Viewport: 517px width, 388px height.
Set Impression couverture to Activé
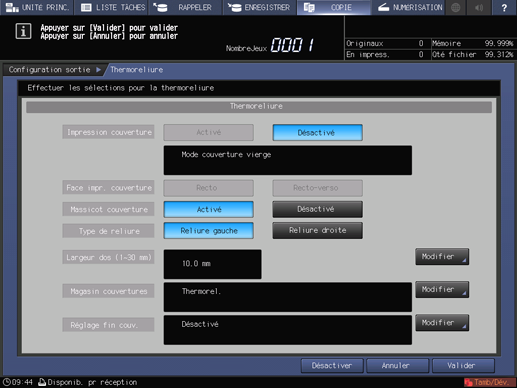click(x=208, y=132)
